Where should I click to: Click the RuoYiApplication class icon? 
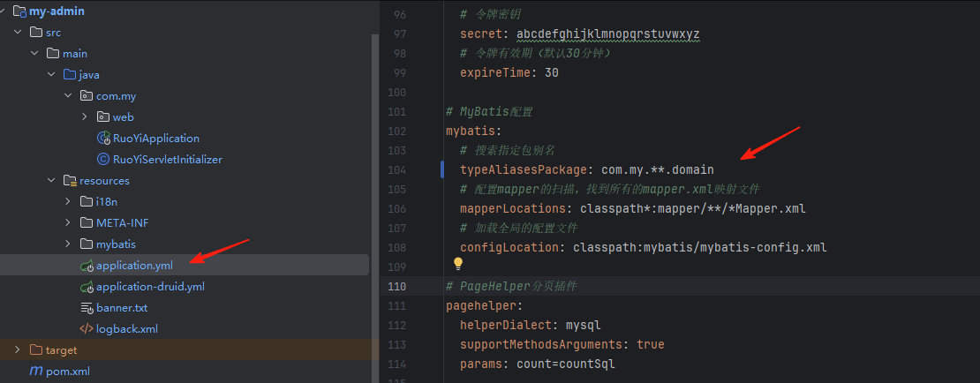(x=103, y=139)
